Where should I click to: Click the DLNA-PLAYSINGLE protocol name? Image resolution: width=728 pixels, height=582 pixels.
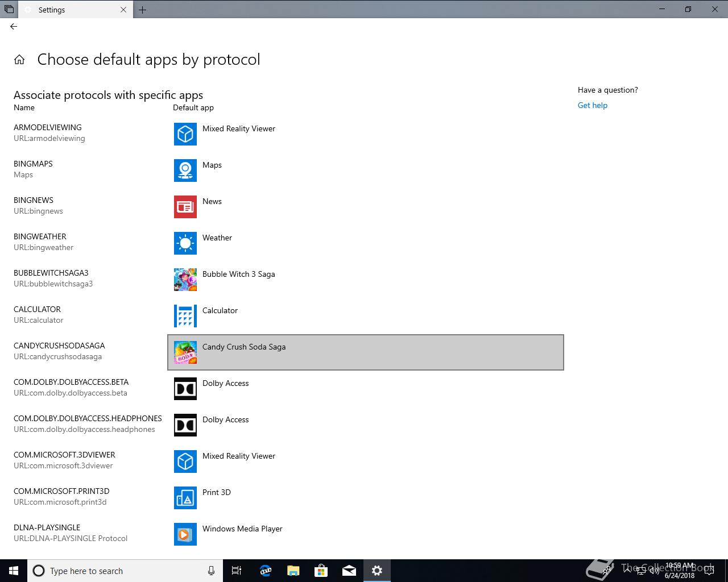click(47, 527)
